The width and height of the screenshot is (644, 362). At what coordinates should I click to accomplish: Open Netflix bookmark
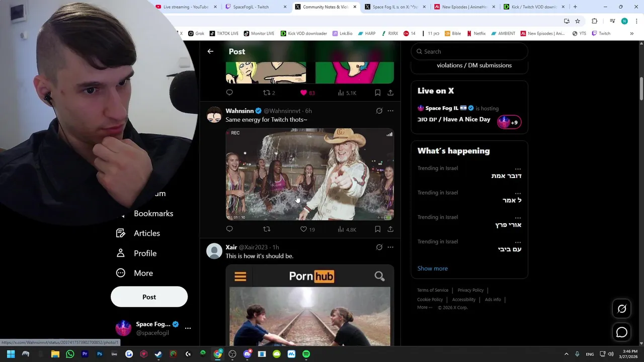[x=476, y=34]
